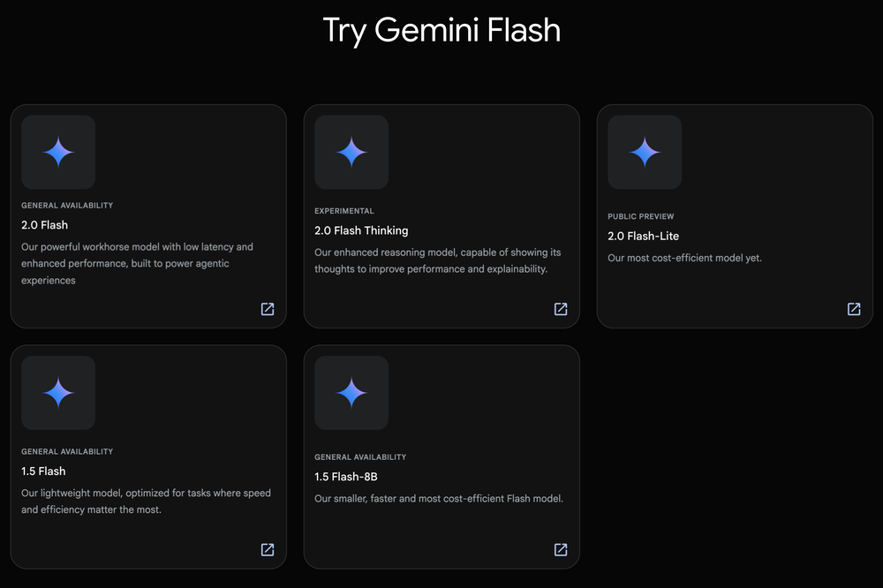
Task: Click the 1.5 Flash sparkle logo
Action: click(x=58, y=393)
